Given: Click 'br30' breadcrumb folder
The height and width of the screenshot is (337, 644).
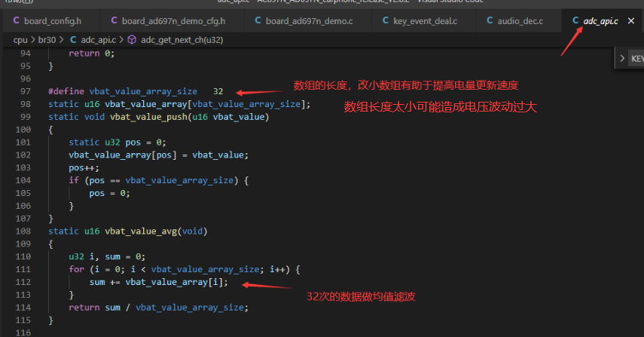Looking at the screenshot, I should [x=47, y=40].
